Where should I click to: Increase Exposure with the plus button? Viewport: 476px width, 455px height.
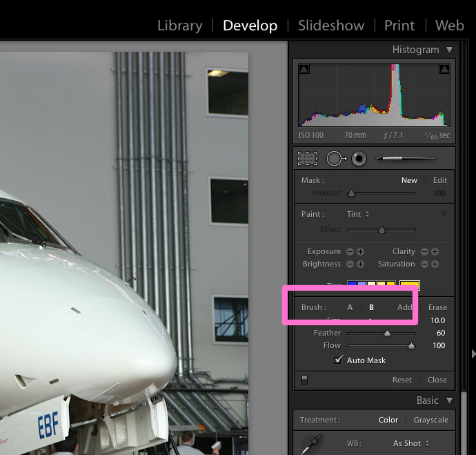[x=360, y=251]
